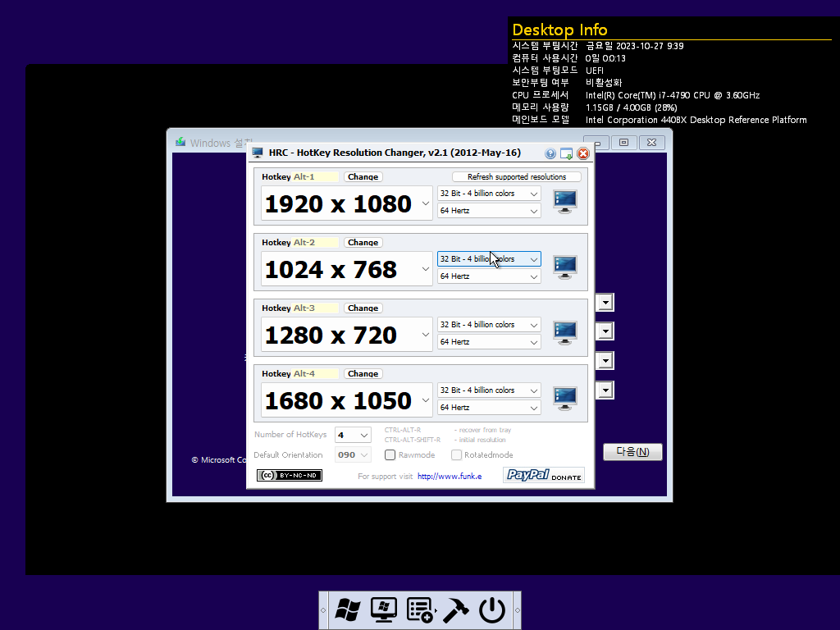Screen dimensions: 840x630
Task: Click Change button for Alt-3 hotkey
Action: [363, 308]
